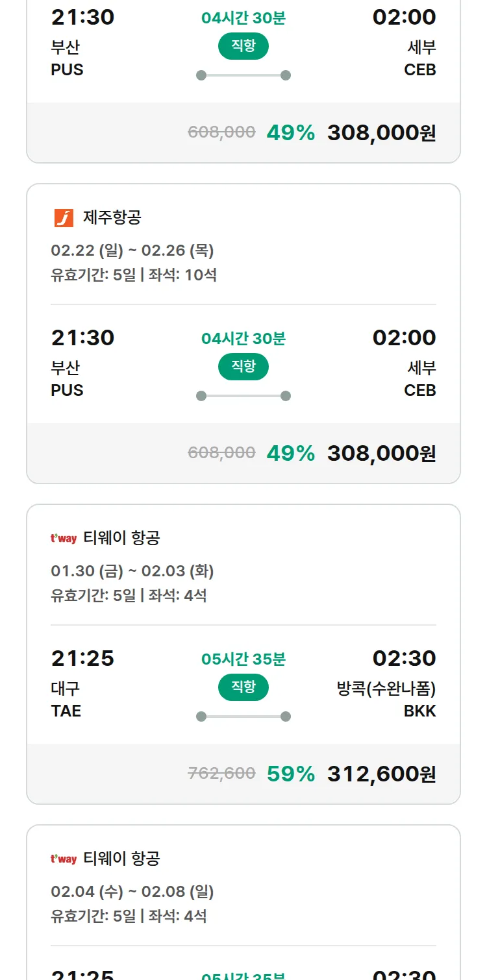Click the orange Jeju Air logo icon

click(x=64, y=218)
